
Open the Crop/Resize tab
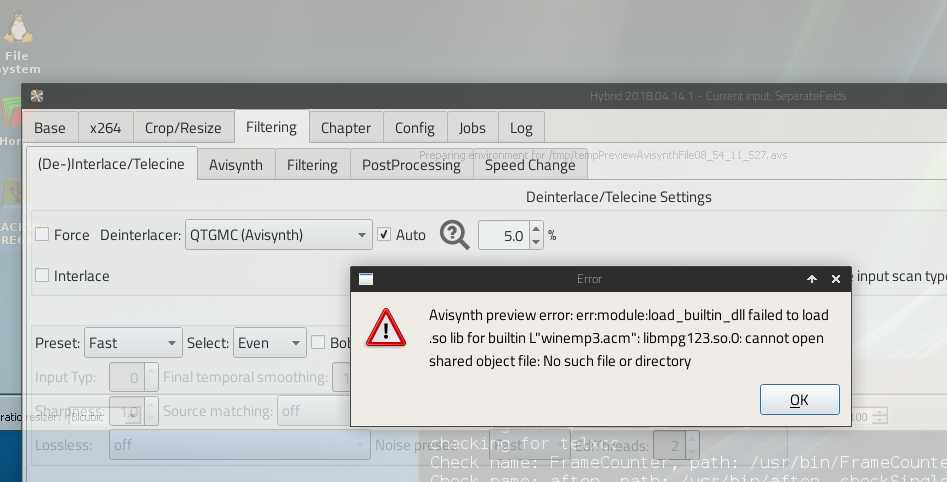(x=183, y=128)
